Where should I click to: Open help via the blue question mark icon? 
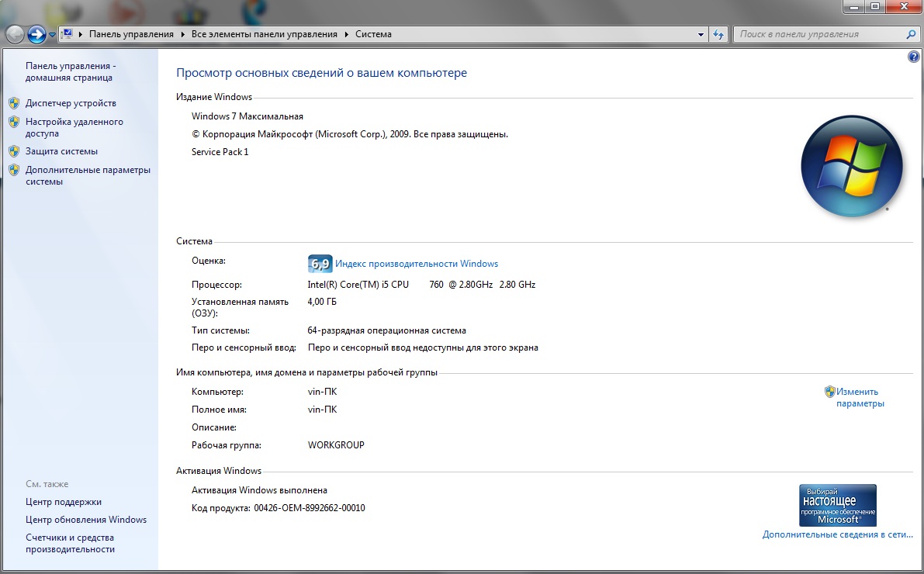point(913,57)
